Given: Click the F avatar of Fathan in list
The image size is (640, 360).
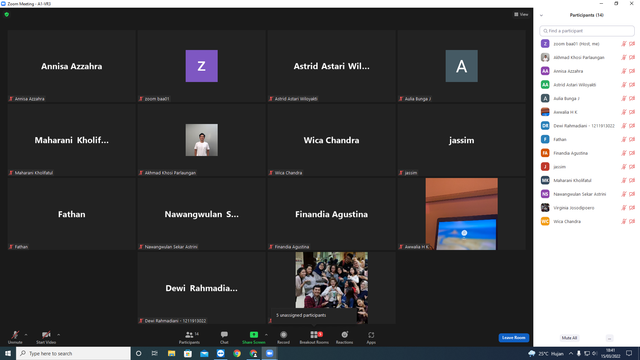Looking at the screenshot, I should [545, 139].
